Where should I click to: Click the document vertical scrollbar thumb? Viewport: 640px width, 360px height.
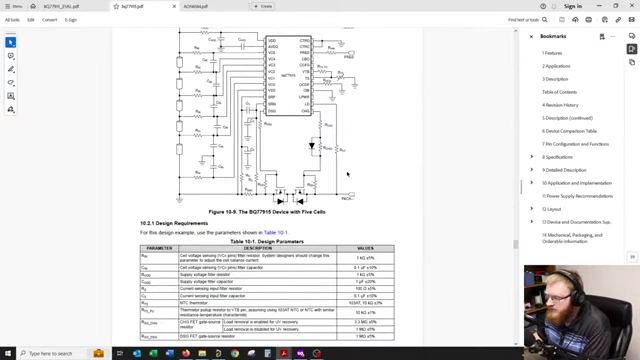point(516,244)
